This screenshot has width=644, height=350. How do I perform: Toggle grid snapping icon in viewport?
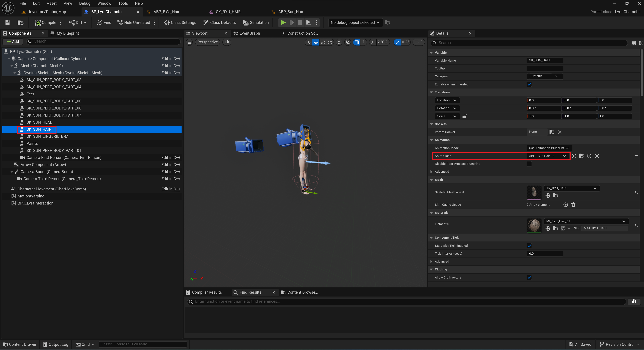[357, 42]
